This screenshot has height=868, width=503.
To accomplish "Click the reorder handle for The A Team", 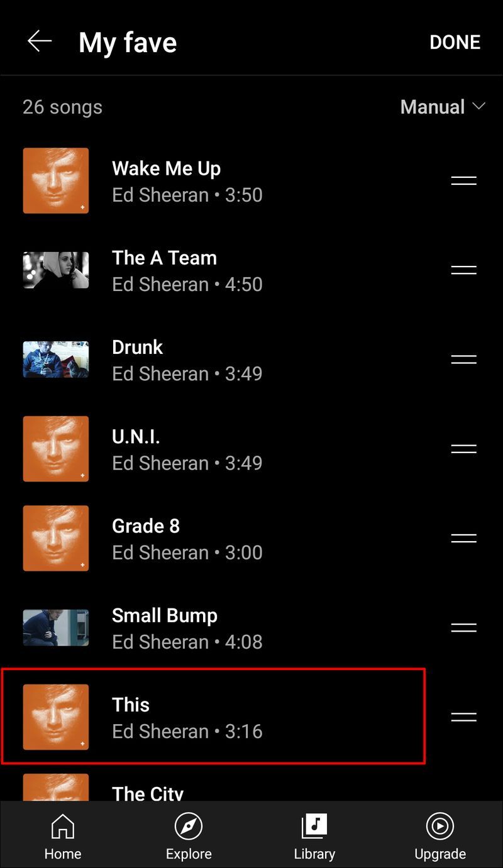I will click(x=464, y=270).
